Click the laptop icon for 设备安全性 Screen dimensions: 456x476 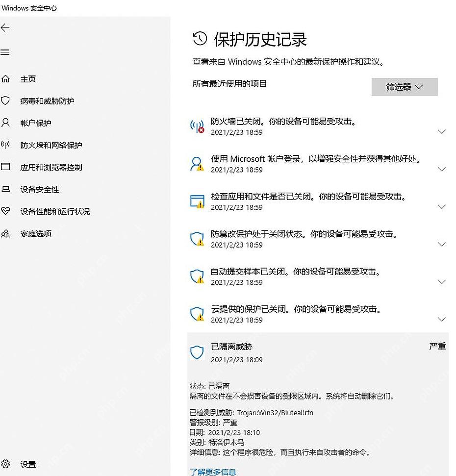(5, 189)
